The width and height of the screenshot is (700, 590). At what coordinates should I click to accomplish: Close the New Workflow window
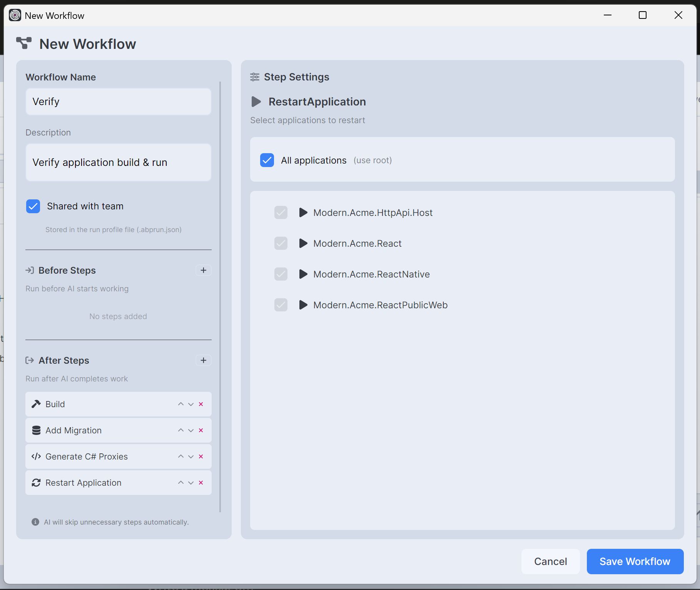pos(678,15)
